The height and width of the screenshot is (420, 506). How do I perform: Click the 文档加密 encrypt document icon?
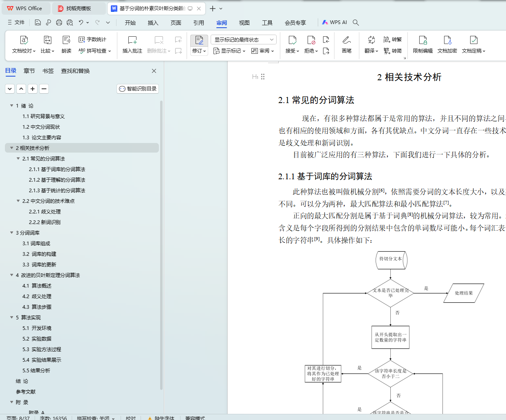tap(447, 40)
